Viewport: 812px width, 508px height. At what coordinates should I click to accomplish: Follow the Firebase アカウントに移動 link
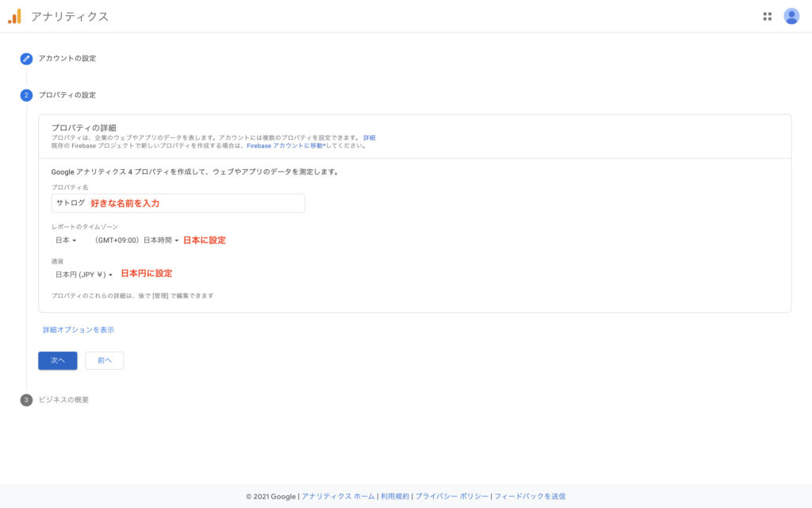[x=285, y=146]
